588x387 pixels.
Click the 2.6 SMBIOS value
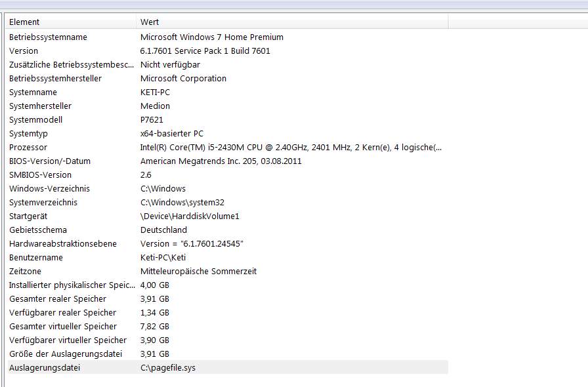coord(146,175)
